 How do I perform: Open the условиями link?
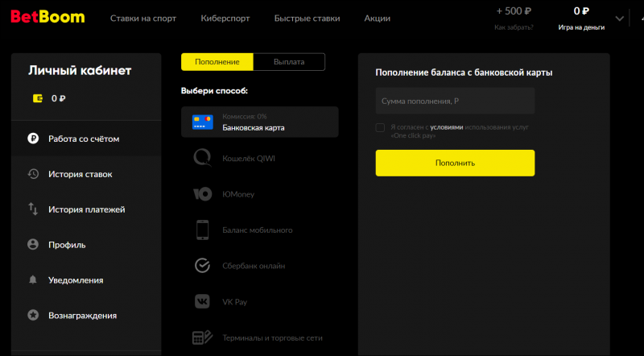pos(447,127)
